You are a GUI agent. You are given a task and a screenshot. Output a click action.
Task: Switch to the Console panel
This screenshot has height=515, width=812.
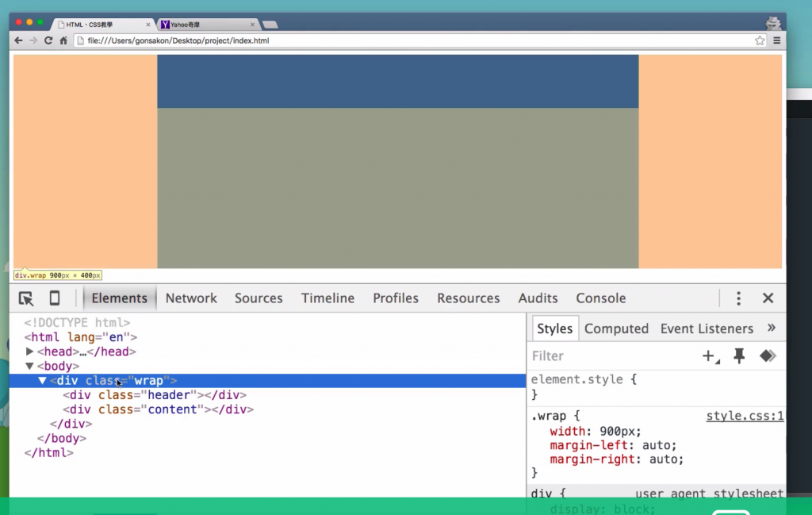pos(601,298)
